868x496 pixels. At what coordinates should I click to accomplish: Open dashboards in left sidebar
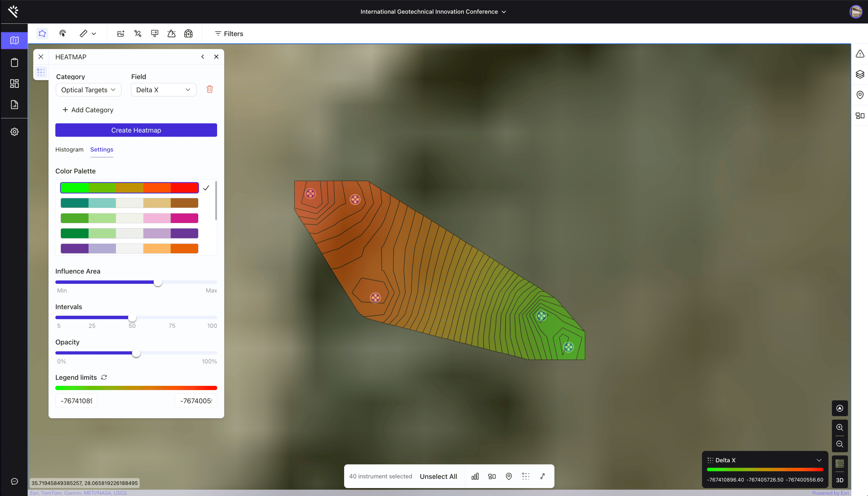(14, 83)
